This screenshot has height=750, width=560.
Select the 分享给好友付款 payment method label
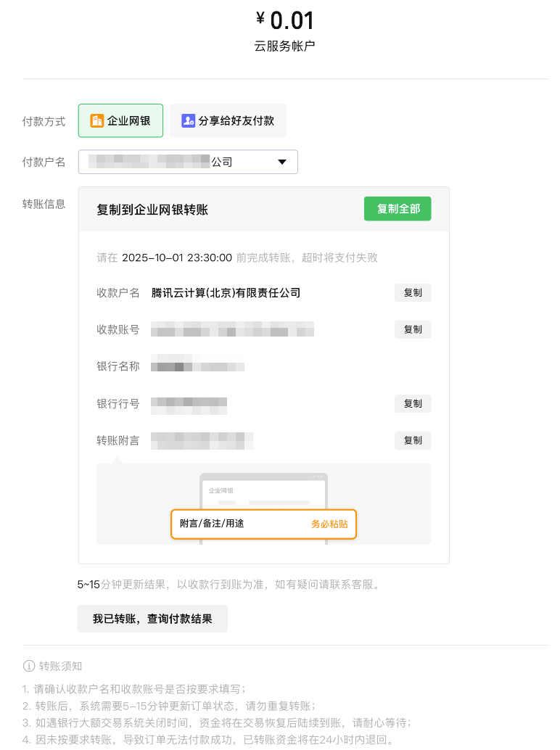coord(236,121)
